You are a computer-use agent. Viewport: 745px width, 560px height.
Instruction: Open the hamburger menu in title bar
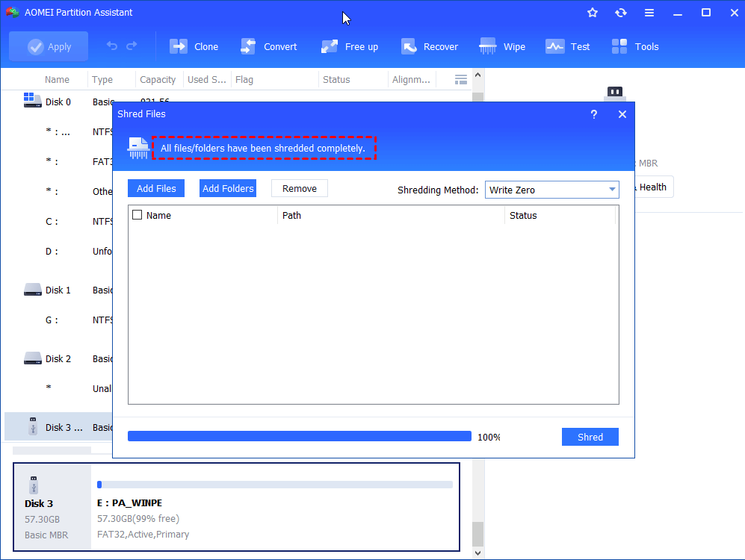point(649,13)
